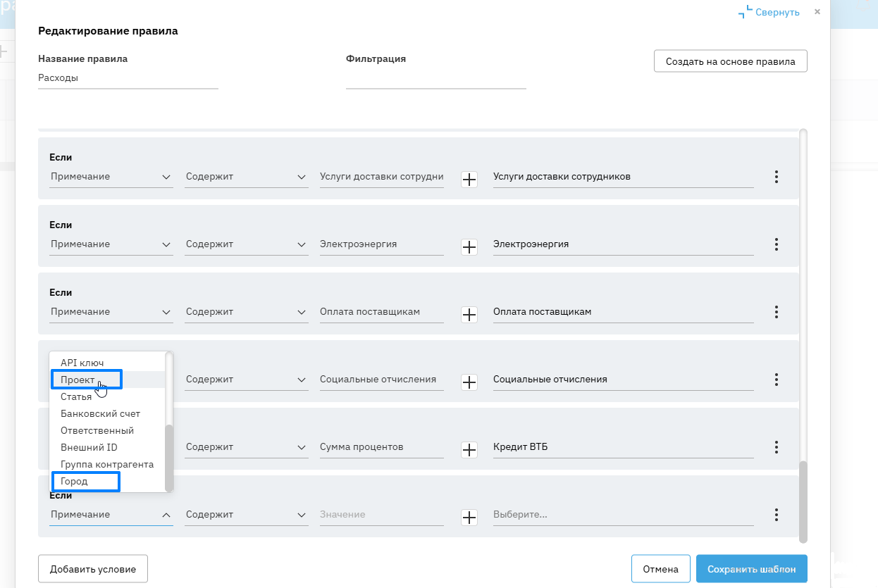Click the Значение input field
The height and width of the screenshot is (588, 878).
[381, 515]
